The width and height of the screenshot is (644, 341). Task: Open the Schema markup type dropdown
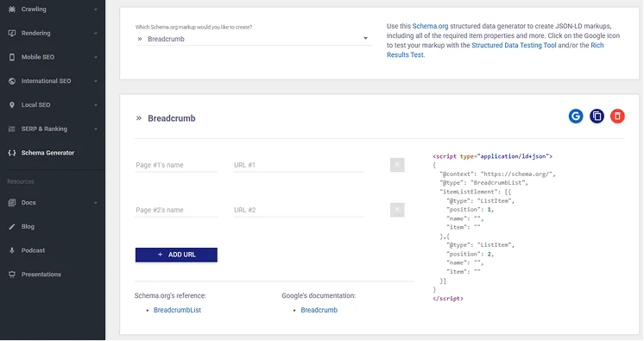253,39
